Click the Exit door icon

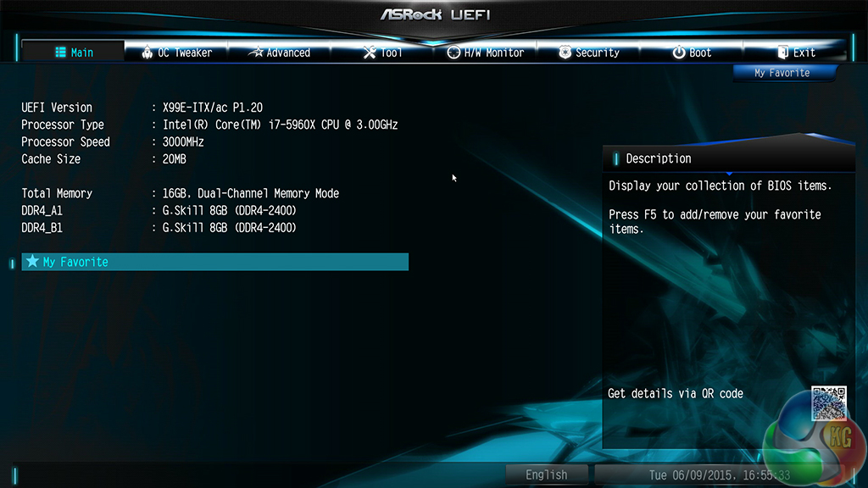(782, 52)
